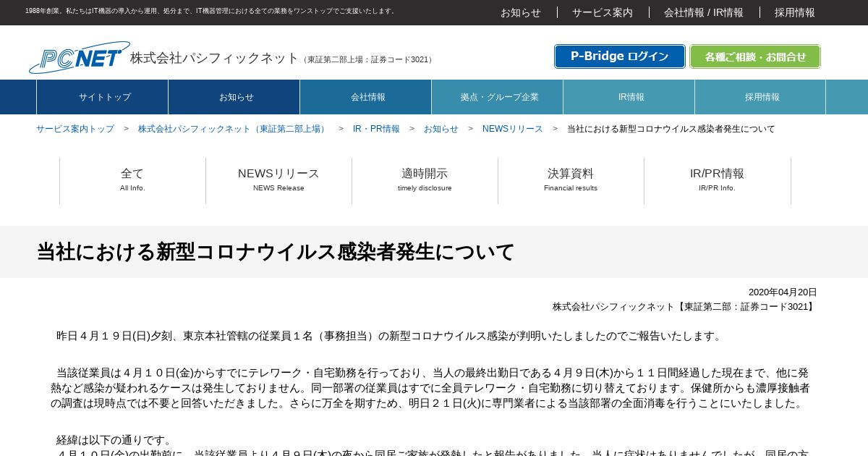The image size is (868, 456).
Task: Click the byline 株式会社パシフィックネット【東証第二部:証券コード3021】
Action: (x=685, y=307)
